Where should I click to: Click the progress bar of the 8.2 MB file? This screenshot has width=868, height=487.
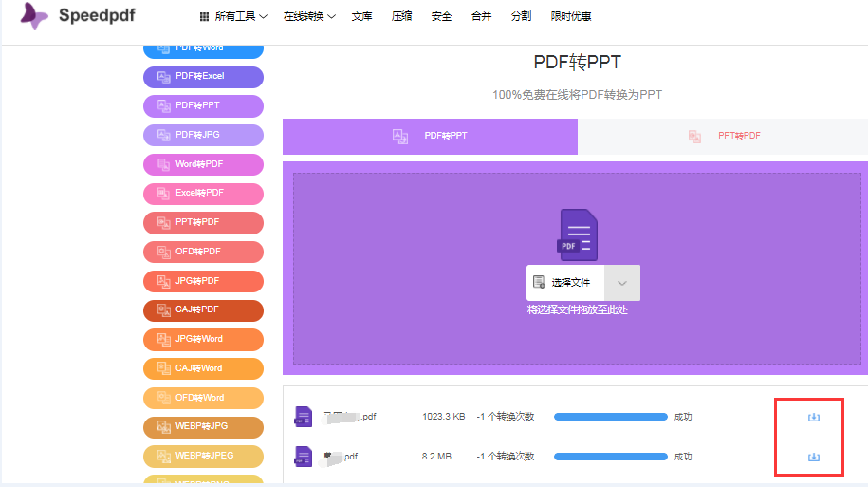[x=610, y=457]
